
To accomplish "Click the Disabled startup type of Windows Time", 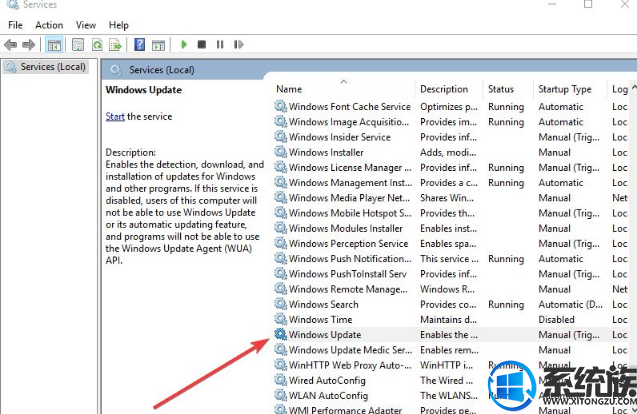I will pyautogui.click(x=556, y=320).
